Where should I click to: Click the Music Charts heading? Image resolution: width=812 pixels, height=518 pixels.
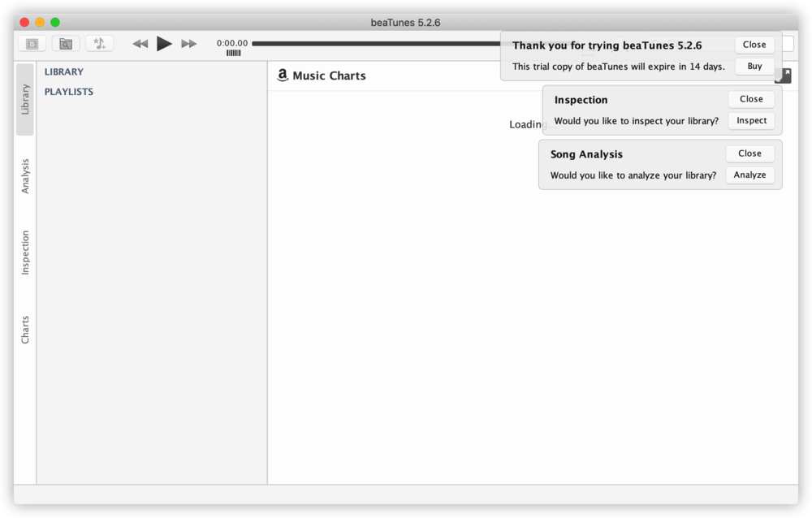[330, 76]
